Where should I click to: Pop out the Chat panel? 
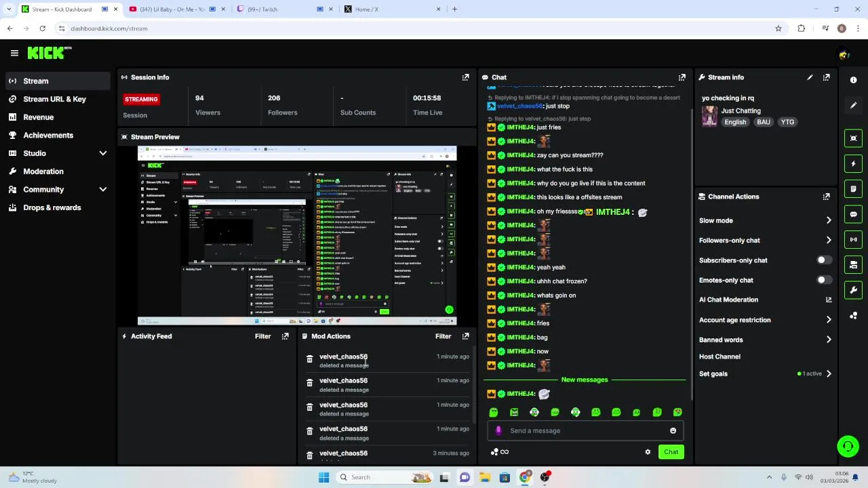coord(682,77)
